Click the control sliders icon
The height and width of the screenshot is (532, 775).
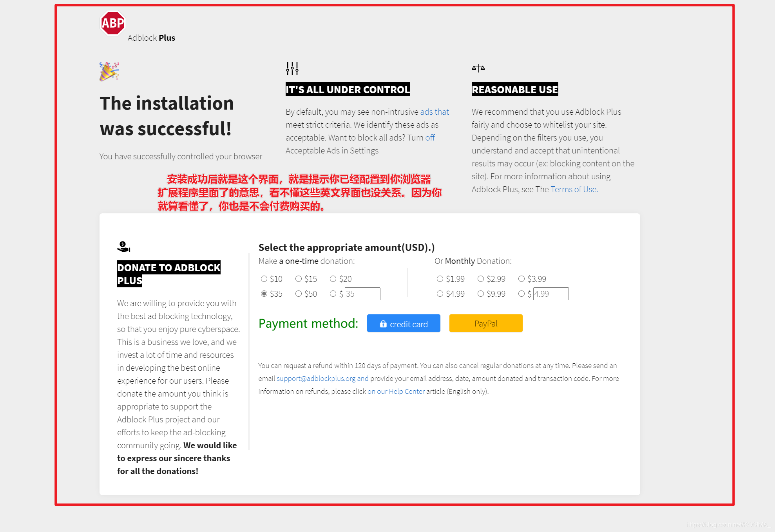point(292,68)
